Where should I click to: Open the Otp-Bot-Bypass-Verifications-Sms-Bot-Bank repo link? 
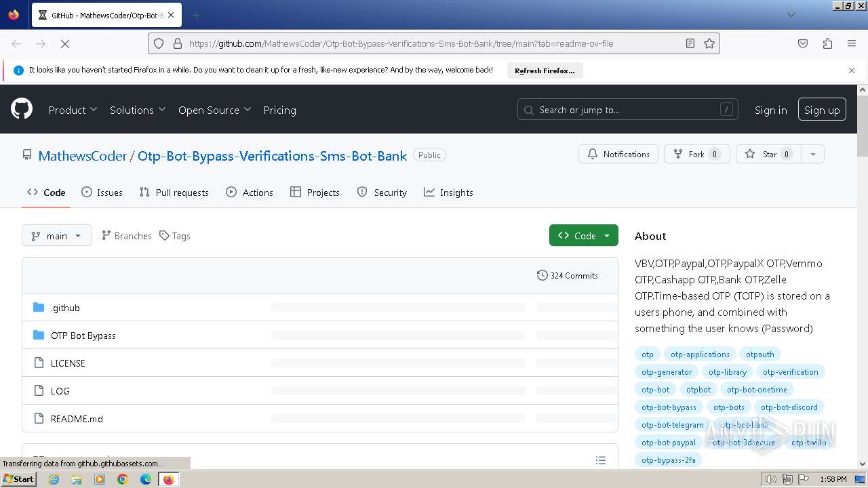(272, 155)
